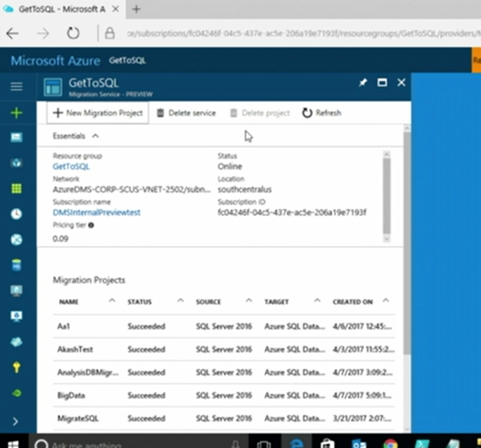481x448 pixels.
Task: Open the Windows Start menu
Action: (x=13, y=444)
